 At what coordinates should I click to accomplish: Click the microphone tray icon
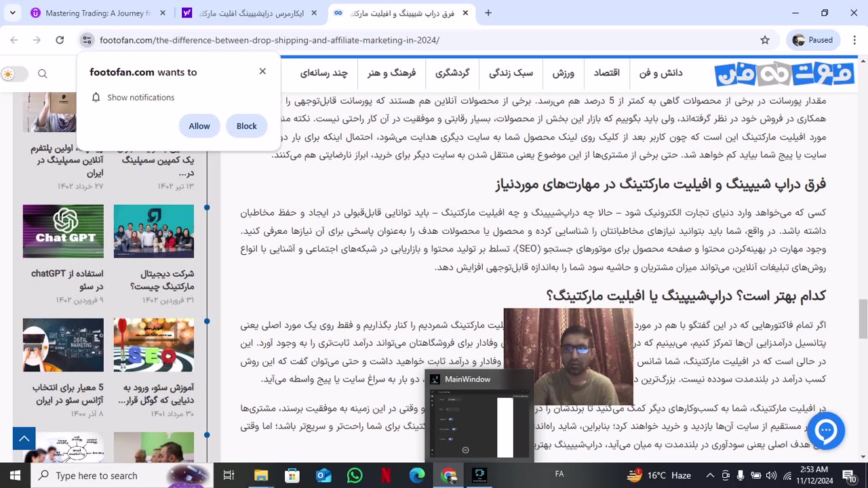point(741,476)
